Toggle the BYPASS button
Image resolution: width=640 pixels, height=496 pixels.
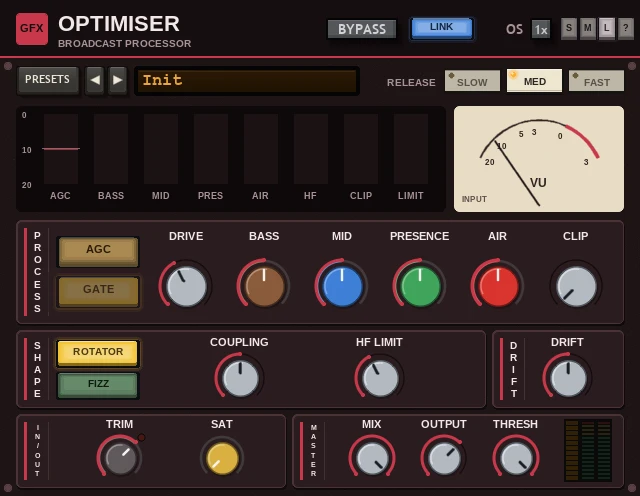(362, 29)
